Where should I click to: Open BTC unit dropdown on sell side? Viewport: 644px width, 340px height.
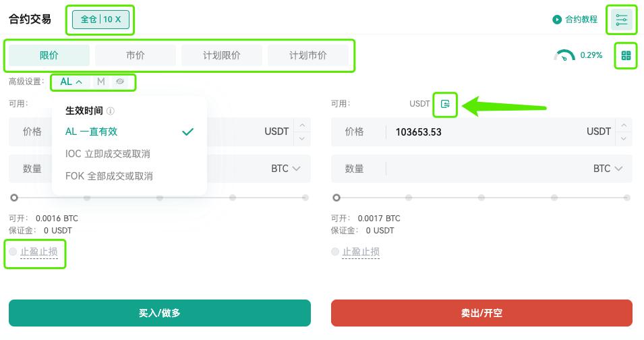tap(608, 169)
